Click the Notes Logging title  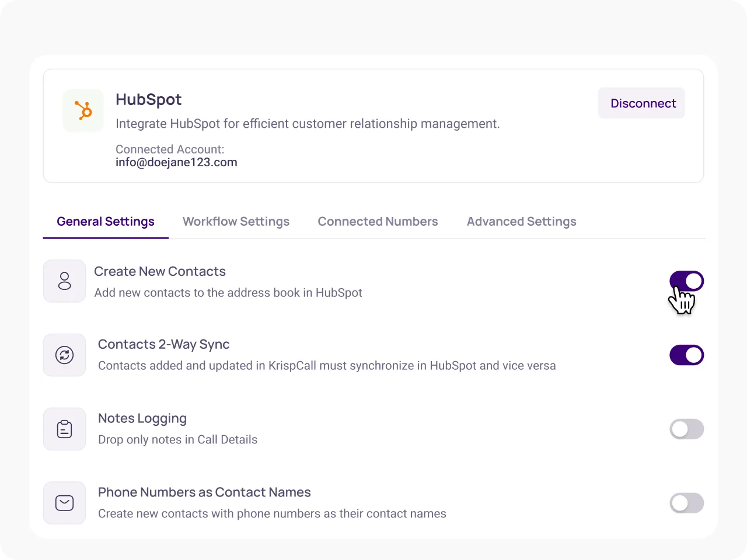coord(142,418)
